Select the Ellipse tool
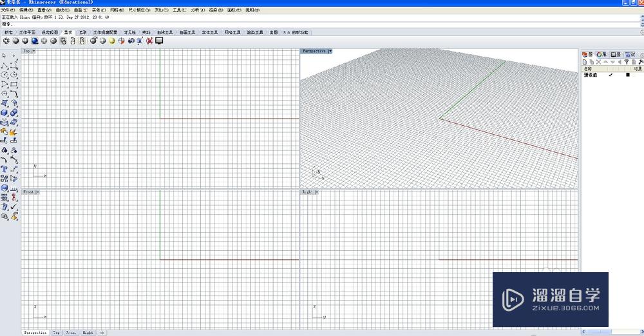 (14, 74)
